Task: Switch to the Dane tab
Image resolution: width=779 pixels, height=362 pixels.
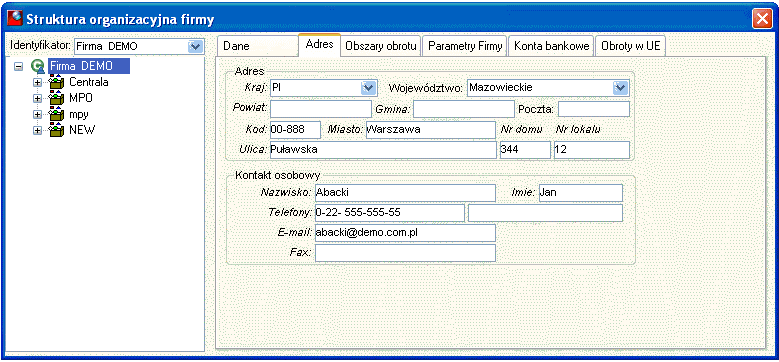Action: click(x=257, y=46)
